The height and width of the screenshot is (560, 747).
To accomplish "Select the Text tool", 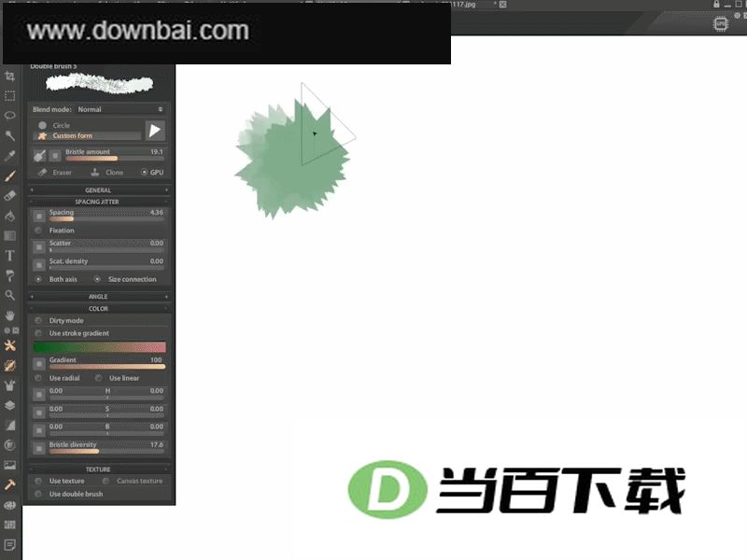I will coord(9,256).
